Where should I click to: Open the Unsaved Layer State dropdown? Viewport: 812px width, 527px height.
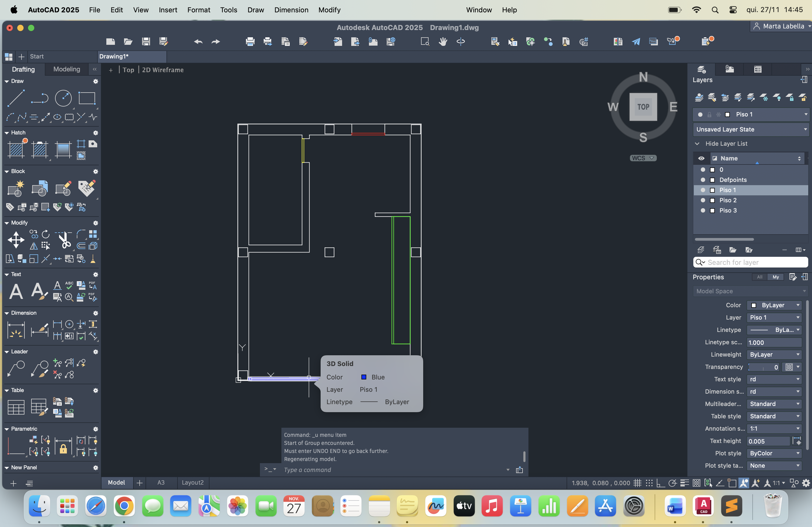751,129
